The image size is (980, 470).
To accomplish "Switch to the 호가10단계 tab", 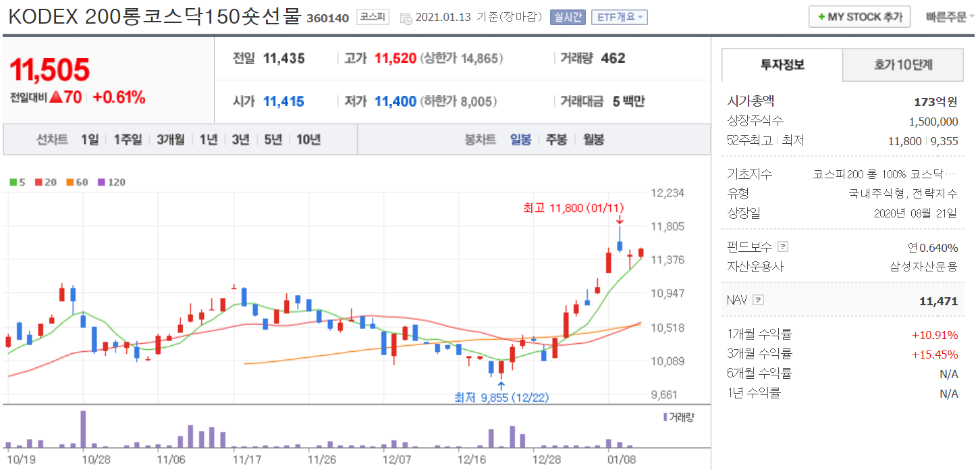I will tap(903, 65).
